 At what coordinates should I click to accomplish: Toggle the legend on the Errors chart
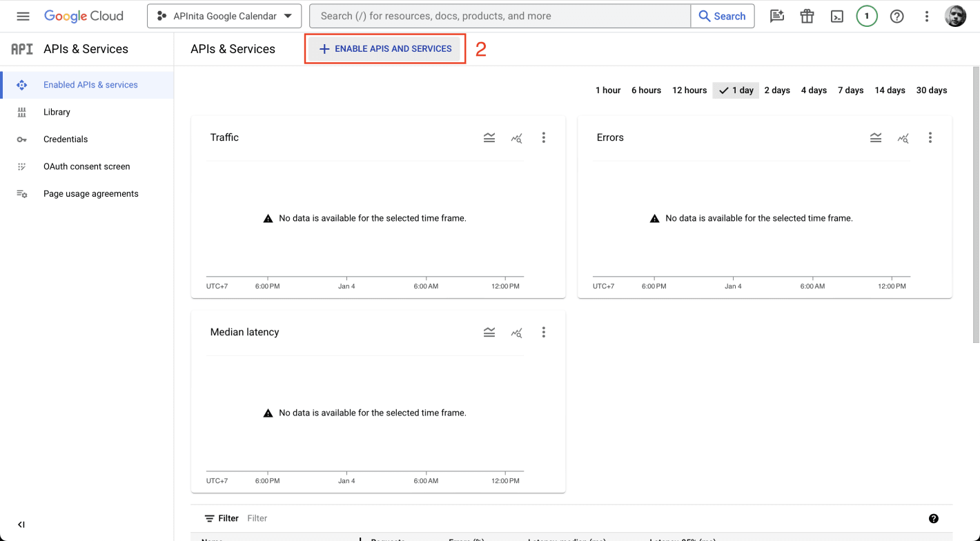tap(876, 138)
